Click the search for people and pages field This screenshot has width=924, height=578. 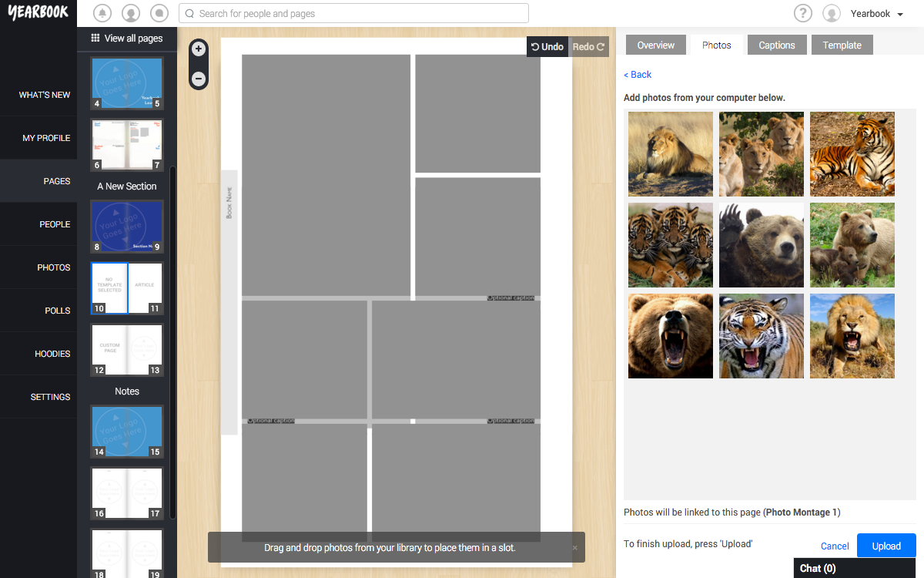(353, 13)
